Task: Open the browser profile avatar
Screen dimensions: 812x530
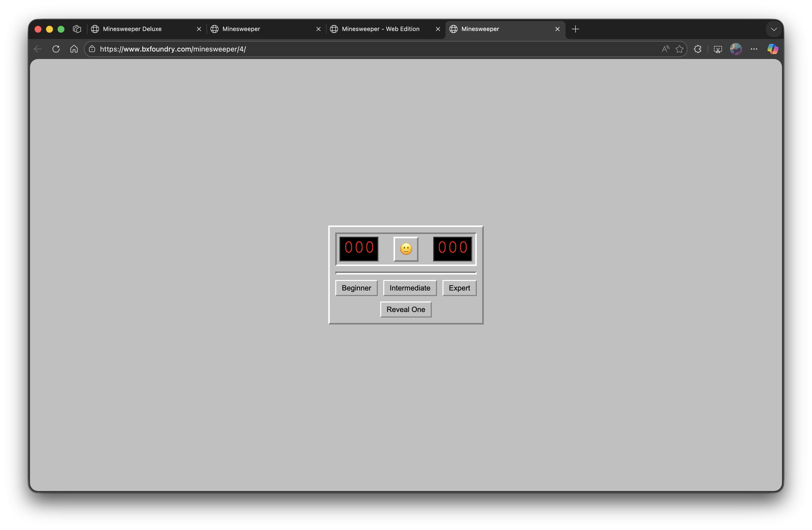Action: coord(736,49)
